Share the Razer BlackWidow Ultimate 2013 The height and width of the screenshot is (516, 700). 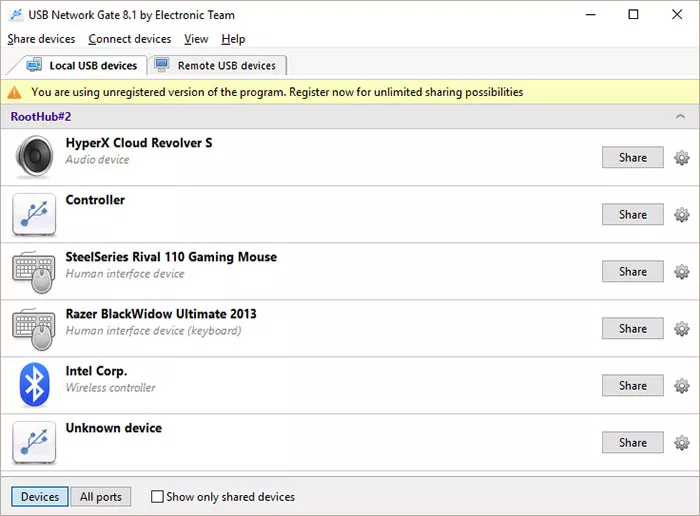633,329
